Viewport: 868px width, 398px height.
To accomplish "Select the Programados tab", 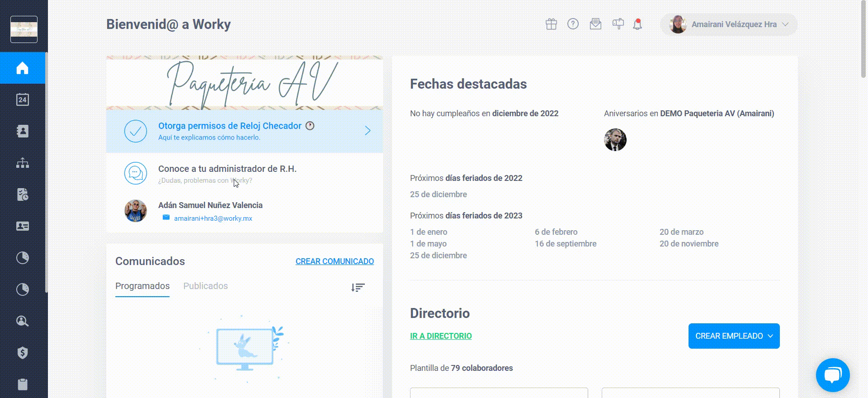I will tap(142, 286).
